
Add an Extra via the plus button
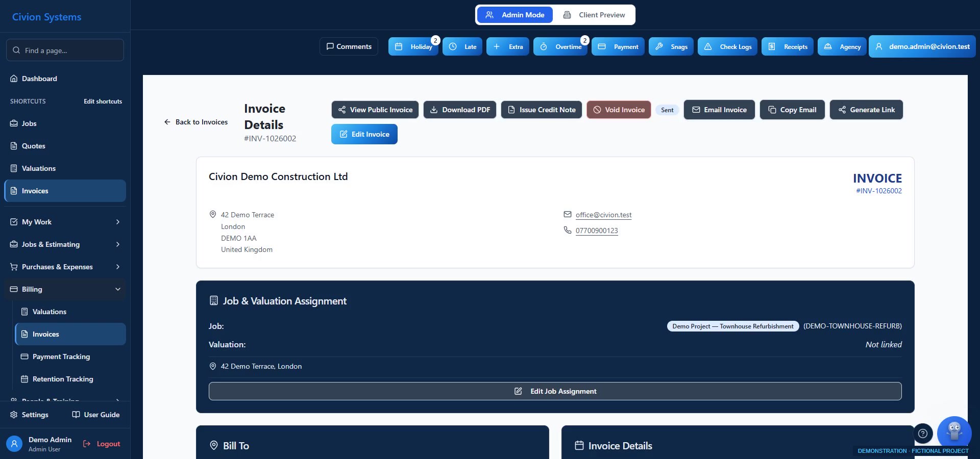click(x=507, y=46)
